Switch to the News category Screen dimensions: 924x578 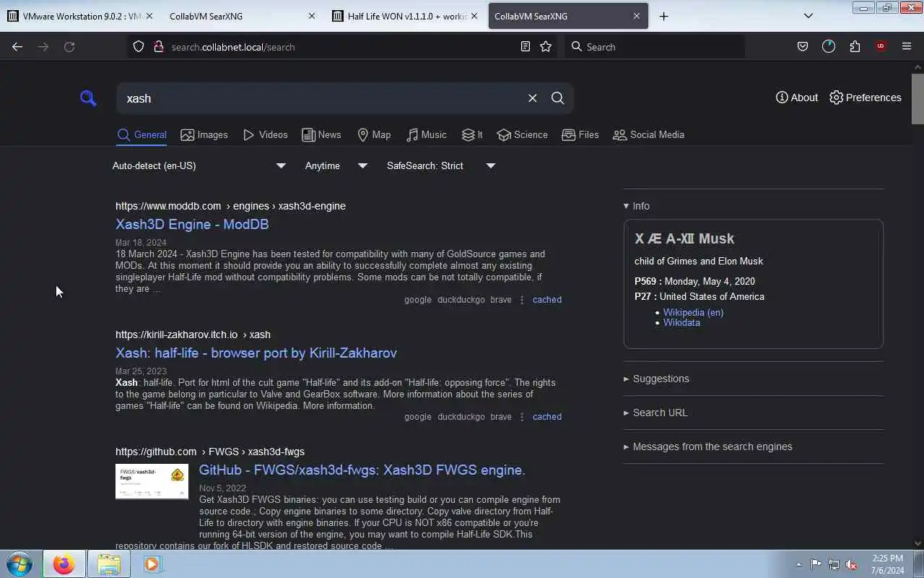pyautogui.click(x=321, y=134)
